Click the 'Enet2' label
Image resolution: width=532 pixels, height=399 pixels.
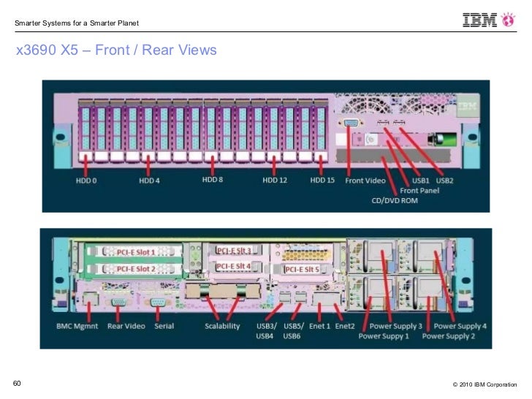click(x=345, y=326)
